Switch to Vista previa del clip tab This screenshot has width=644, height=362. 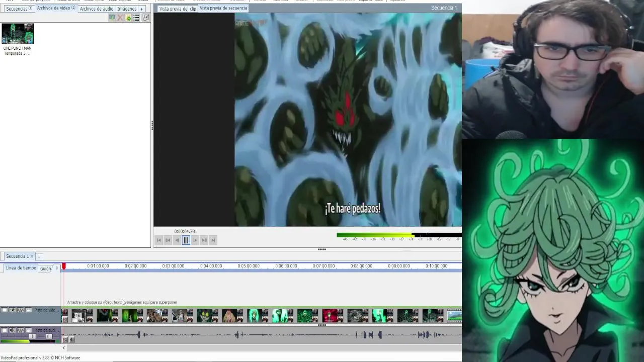click(178, 9)
